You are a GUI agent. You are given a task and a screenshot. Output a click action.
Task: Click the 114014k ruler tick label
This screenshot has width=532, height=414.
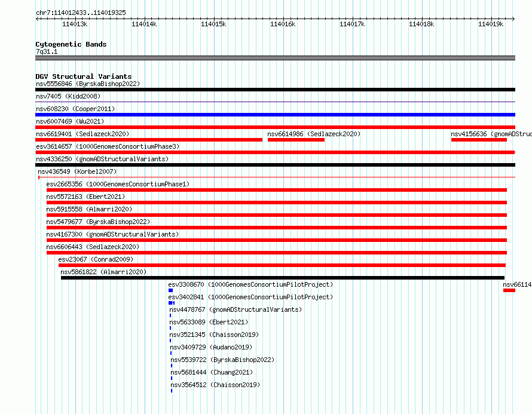coord(144,24)
